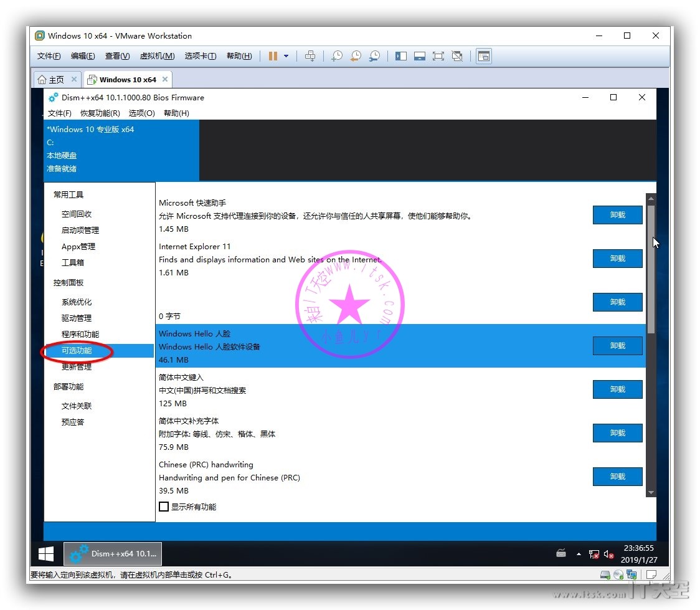The width and height of the screenshot is (700, 610).
Task: Click the feature list scroll up arrow
Action: (651, 198)
